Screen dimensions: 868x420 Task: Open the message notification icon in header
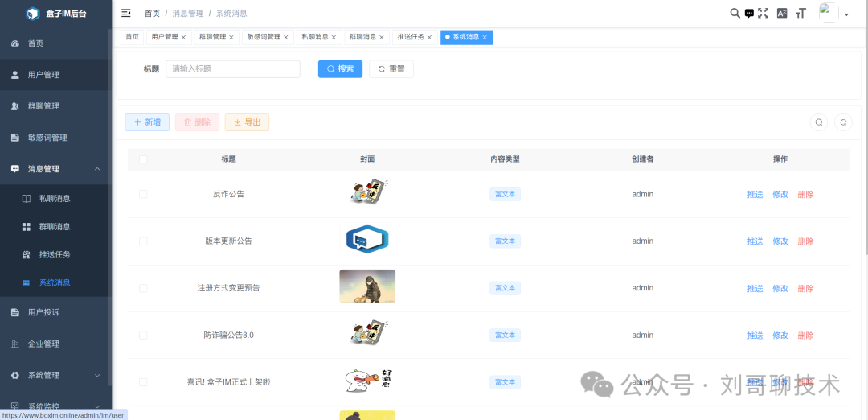point(749,14)
